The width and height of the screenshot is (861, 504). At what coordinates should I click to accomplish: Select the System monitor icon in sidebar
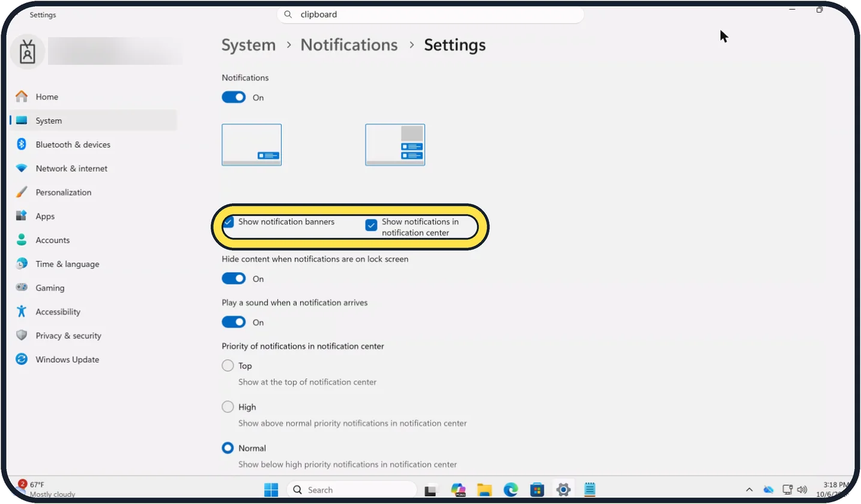pos(22,121)
